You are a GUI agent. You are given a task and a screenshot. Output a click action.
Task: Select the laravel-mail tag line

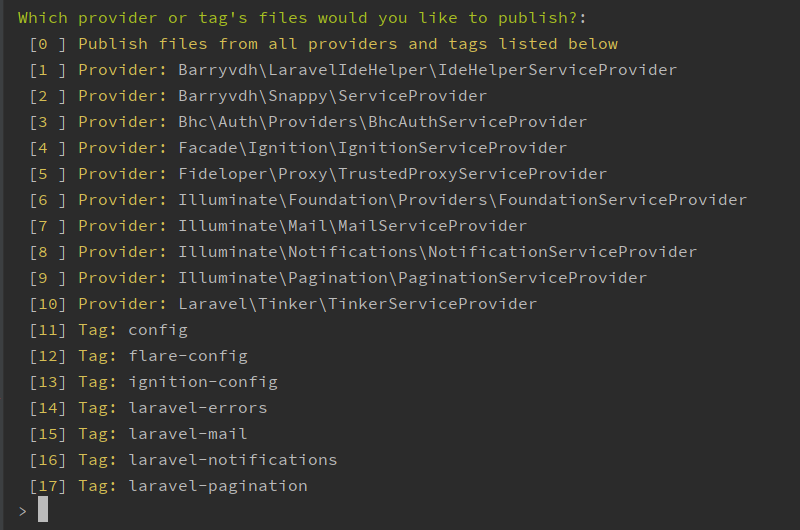click(162, 434)
